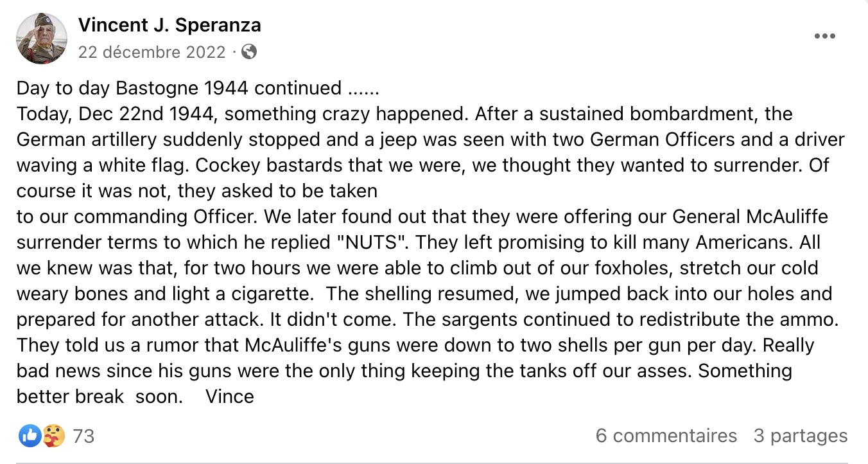Image resolution: width=868 pixels, height=464 pixels.
Task: Open the post via the 22 décembre 2022 timestamp
Action: coord(152,52)
